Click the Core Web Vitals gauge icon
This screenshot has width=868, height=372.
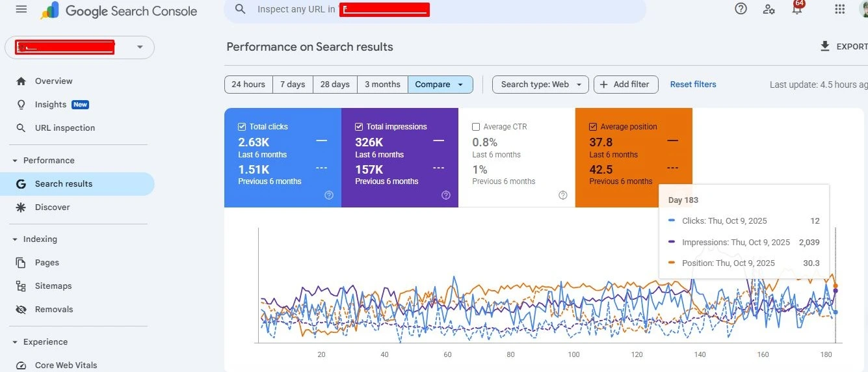21,365
